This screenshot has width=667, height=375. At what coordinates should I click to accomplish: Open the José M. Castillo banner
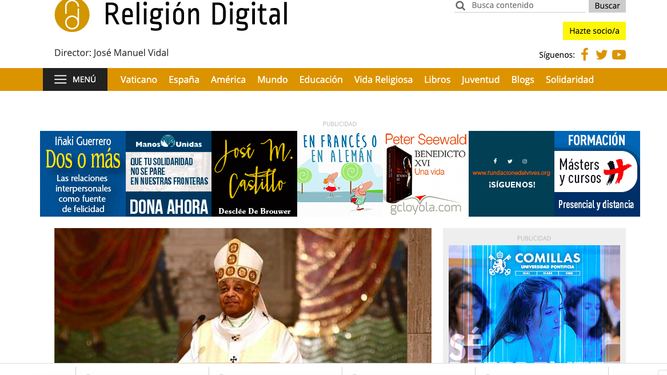(254, 174)
